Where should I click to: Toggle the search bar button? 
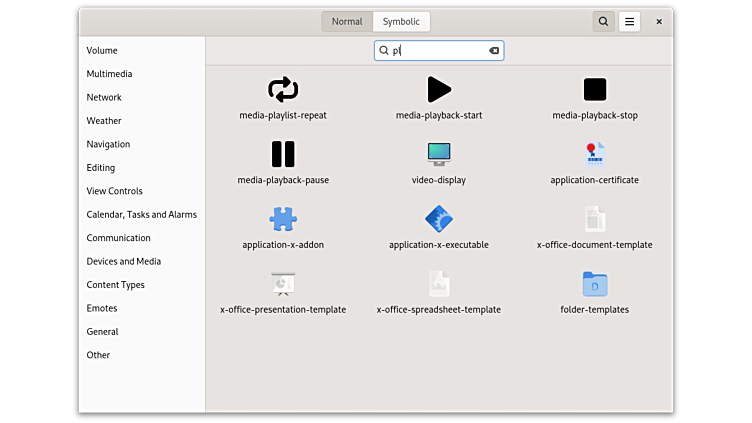click(x=603, y=21)
